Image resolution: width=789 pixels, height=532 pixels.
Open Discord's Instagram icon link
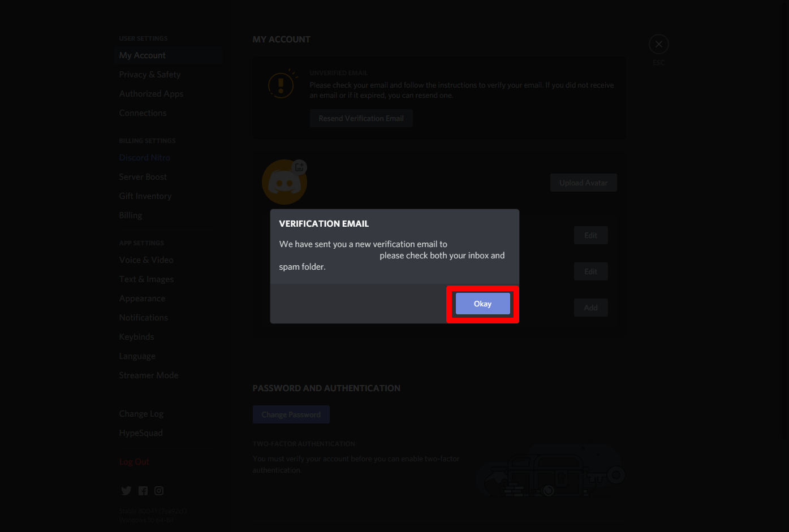pos(159,491)
